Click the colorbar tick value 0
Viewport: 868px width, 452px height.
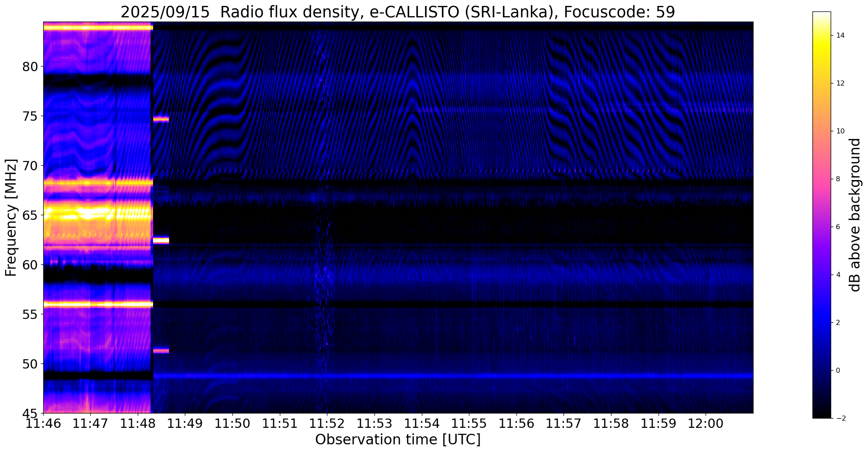838,371
